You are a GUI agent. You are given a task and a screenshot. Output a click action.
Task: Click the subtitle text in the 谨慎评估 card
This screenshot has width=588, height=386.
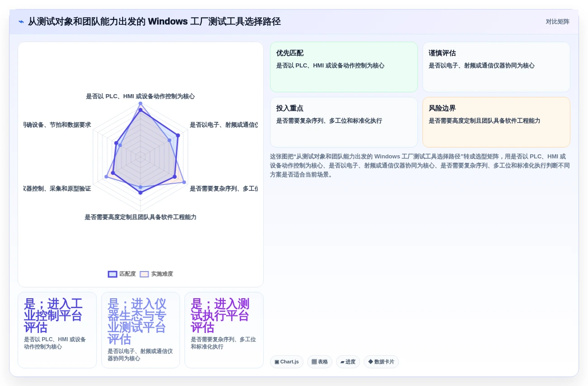pyautogui.click(x=482, y=66)
